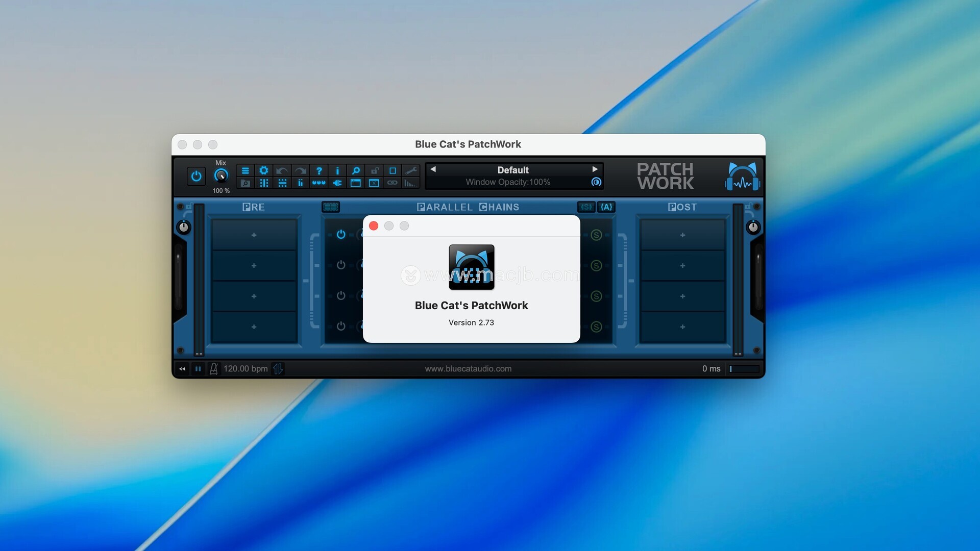
Task: Add plug-in in fourth PRE slot
Action: (254, 327)
